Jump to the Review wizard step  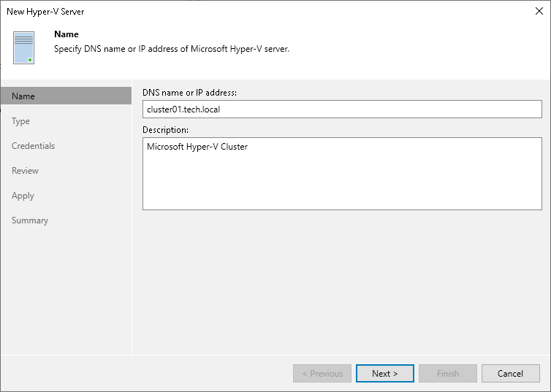[25, 171]
